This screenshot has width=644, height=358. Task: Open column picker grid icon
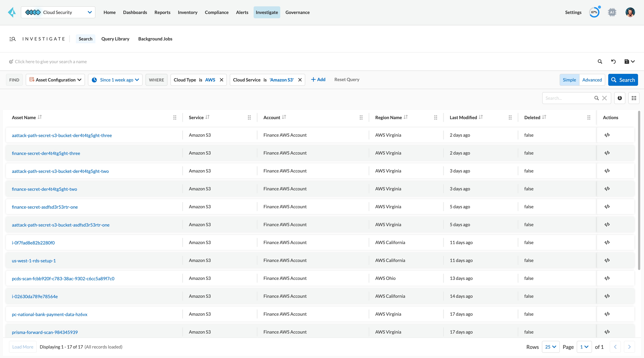click(x=634, y=98)
